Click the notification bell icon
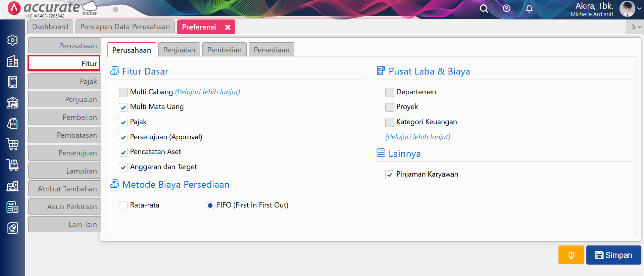Viewport: 644px width, 276px height. click(x=529, y=9)
